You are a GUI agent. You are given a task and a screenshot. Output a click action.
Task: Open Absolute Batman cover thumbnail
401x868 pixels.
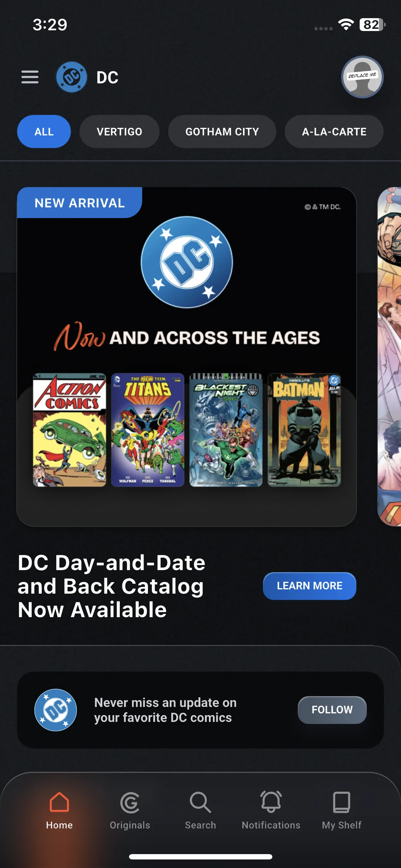coord(304,430)
